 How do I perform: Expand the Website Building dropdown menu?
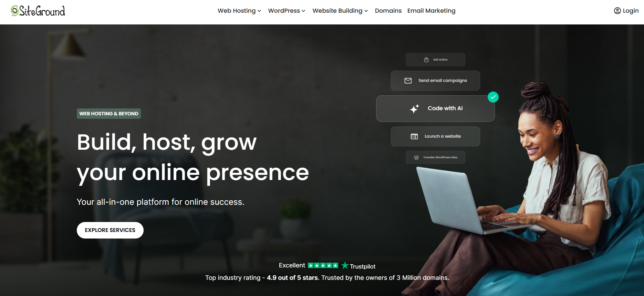coord(340,11)
